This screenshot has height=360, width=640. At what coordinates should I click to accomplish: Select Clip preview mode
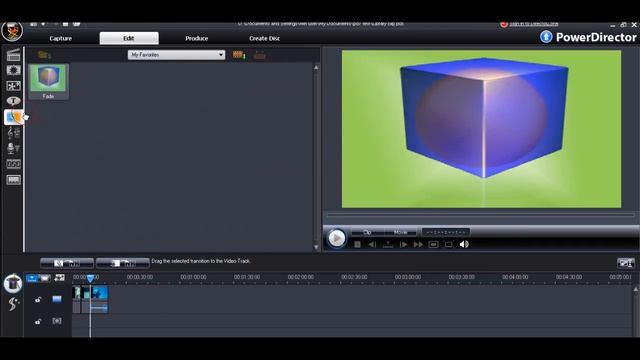[x=367, y=232]
